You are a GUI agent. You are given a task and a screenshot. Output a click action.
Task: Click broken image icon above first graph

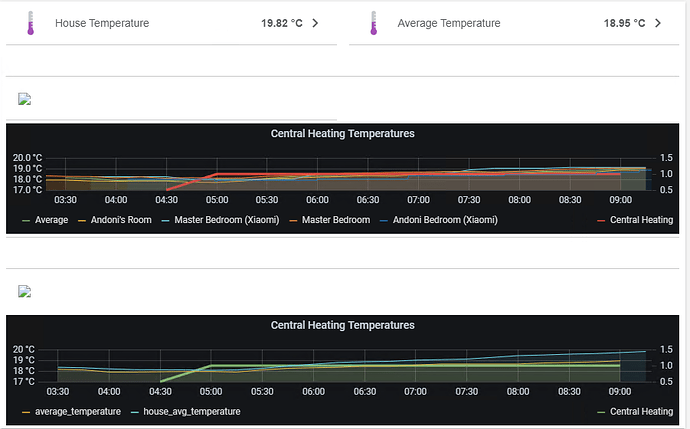(x=25, y=99)
